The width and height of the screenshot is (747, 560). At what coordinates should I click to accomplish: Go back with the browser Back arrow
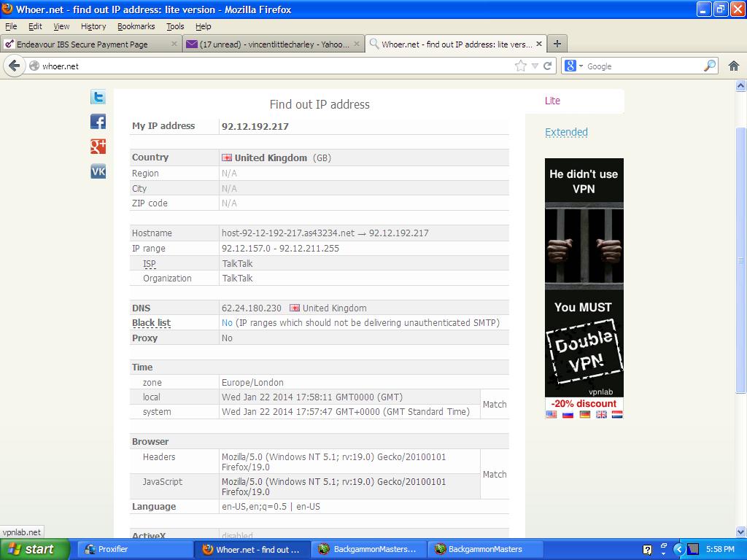coord(15,66)
